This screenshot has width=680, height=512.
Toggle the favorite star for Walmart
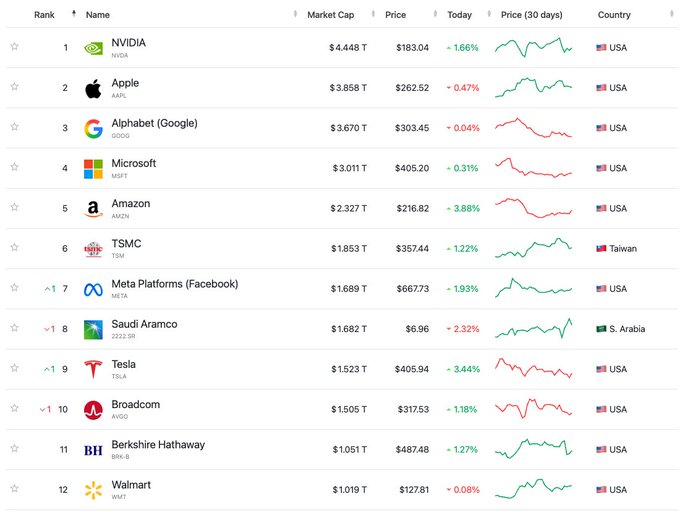[x=15, y=488]
